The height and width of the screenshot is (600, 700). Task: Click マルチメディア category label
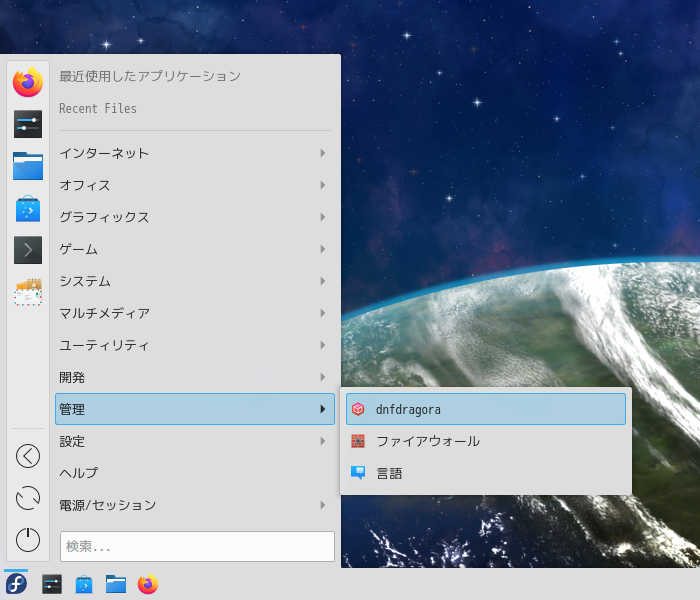pos(104,313)
